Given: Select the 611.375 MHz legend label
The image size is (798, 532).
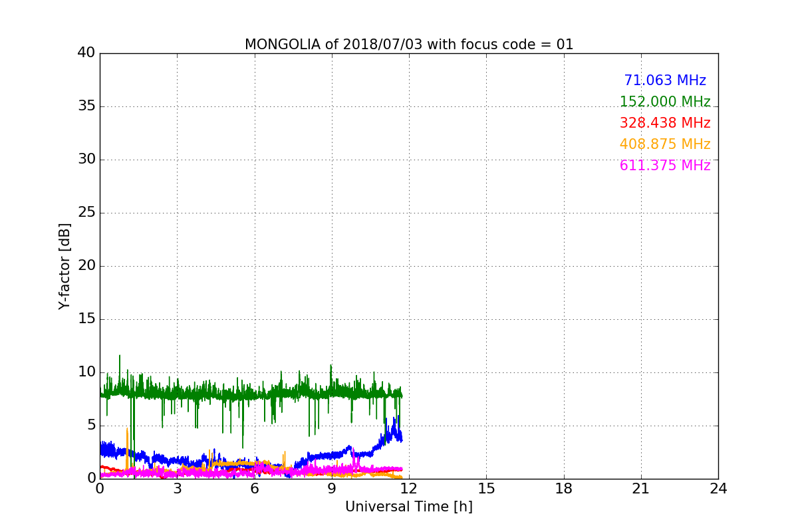Looking at the screenshot, I should 665,166.
